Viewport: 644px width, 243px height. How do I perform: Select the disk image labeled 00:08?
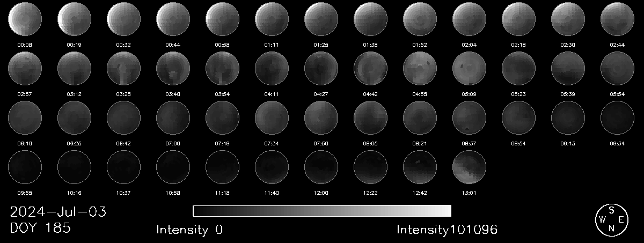25,19
